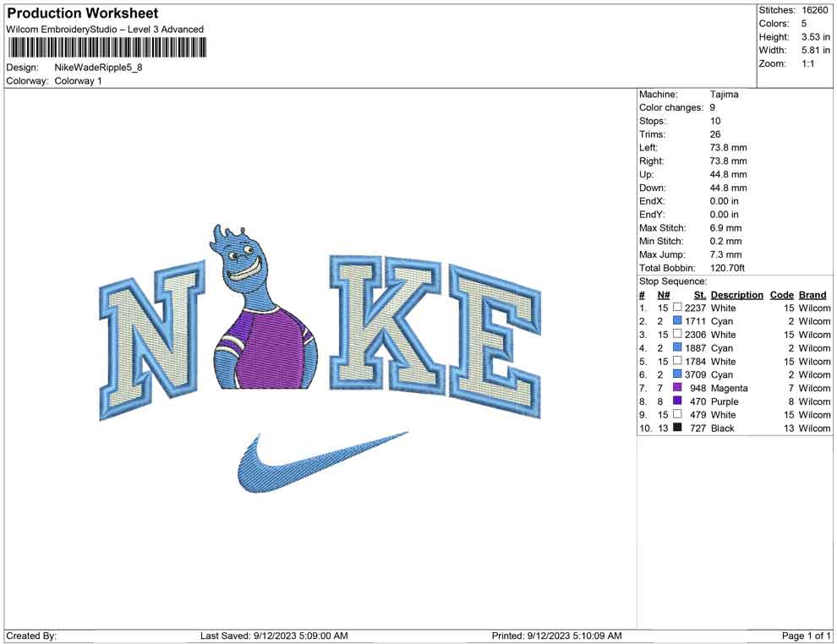Click the Purple description in row 8
Image resolution: width=837 pixels, height=644 pixels.
tap(725, 401)
